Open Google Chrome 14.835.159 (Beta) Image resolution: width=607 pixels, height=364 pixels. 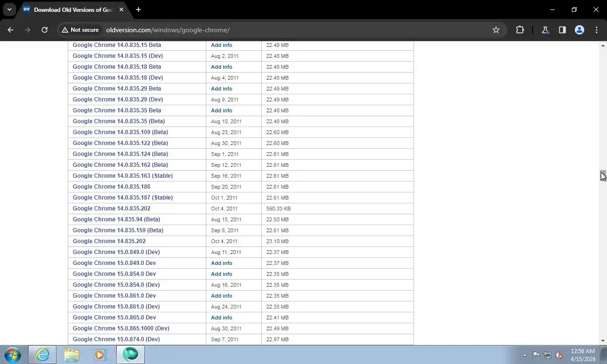point(118,230)
